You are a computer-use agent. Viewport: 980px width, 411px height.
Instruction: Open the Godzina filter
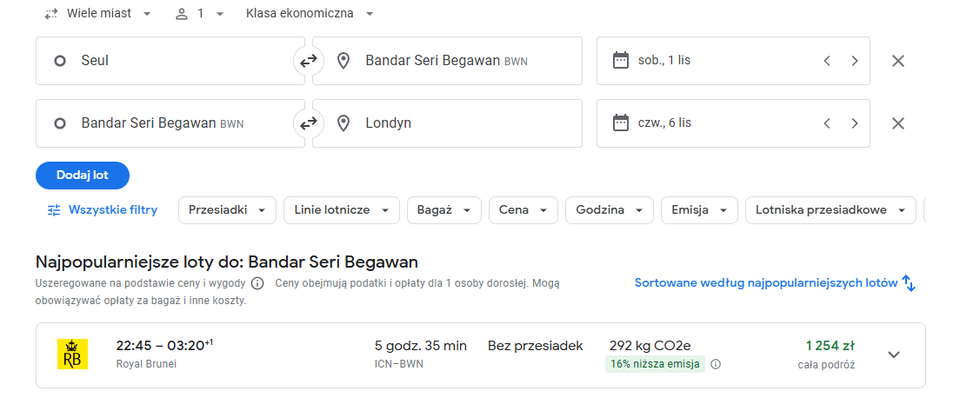click(x=610, y=210)
